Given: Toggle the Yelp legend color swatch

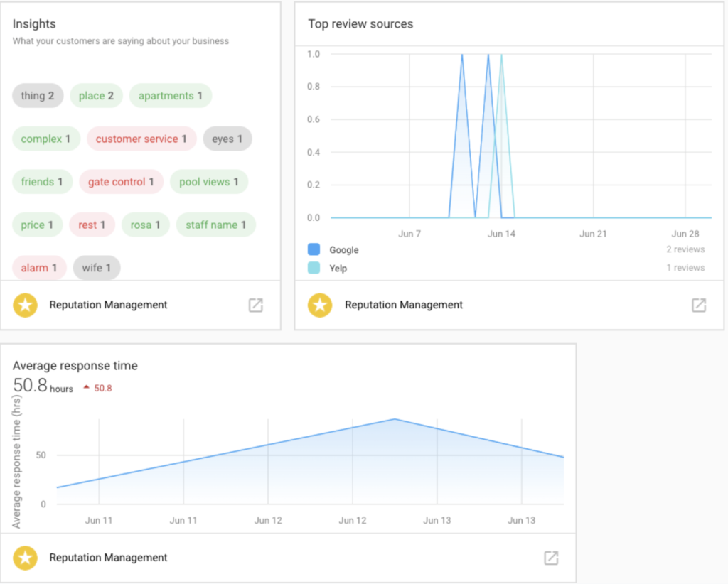Looking at the screenshot, I should pos(314,269).
